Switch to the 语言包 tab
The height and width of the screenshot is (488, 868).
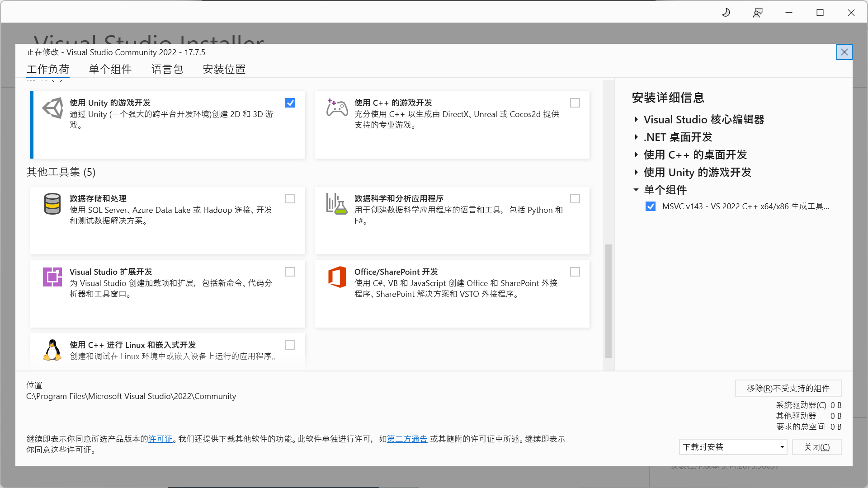tap(167, 69)
